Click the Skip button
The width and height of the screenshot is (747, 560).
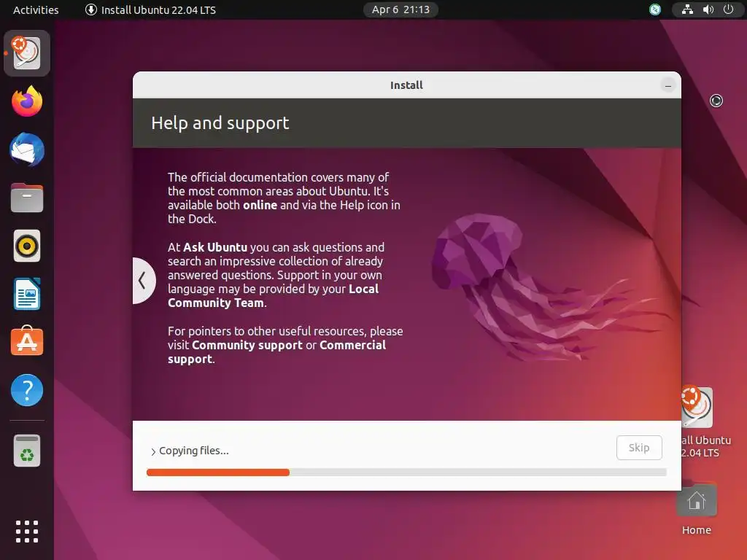639,448
